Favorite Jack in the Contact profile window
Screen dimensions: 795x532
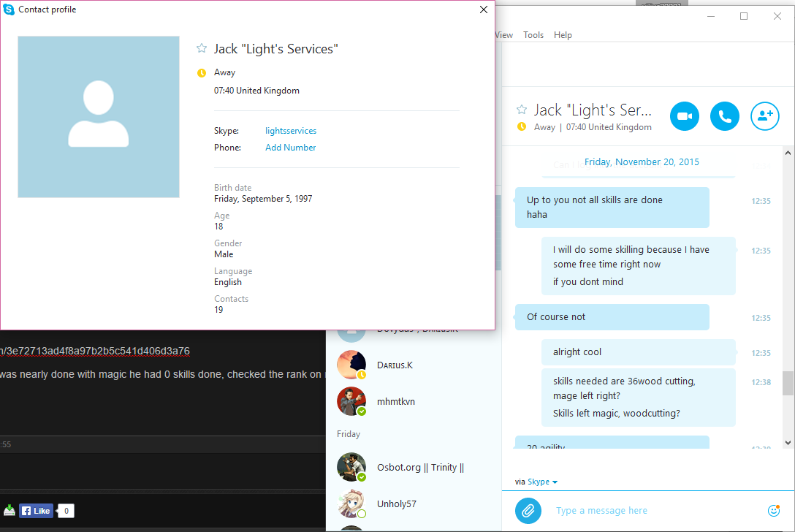(201, 48)
